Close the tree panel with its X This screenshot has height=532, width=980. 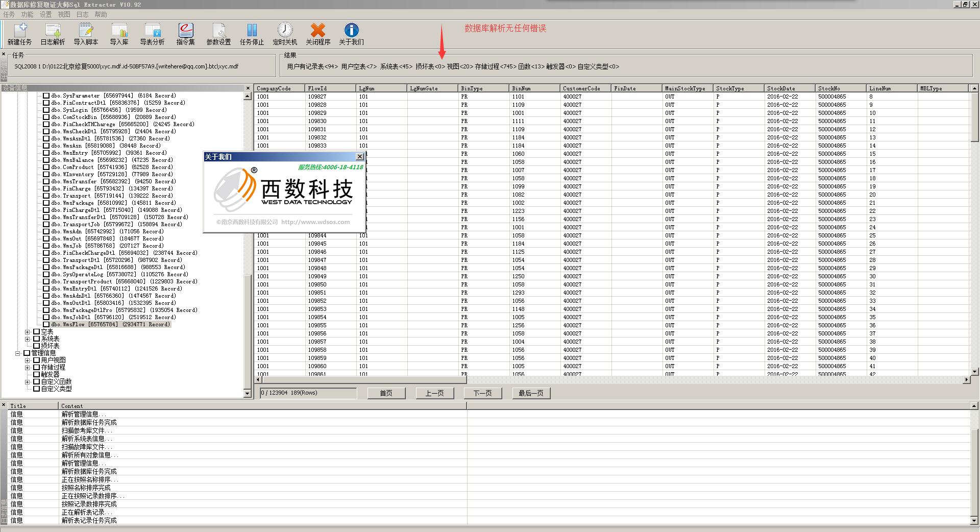[x=248, y=88]
